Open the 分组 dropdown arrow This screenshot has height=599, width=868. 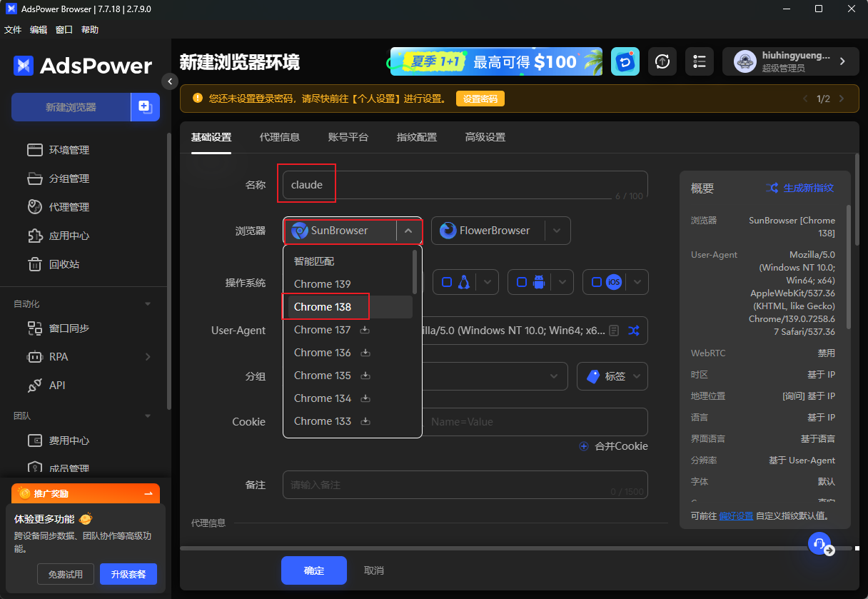[554, 376]
